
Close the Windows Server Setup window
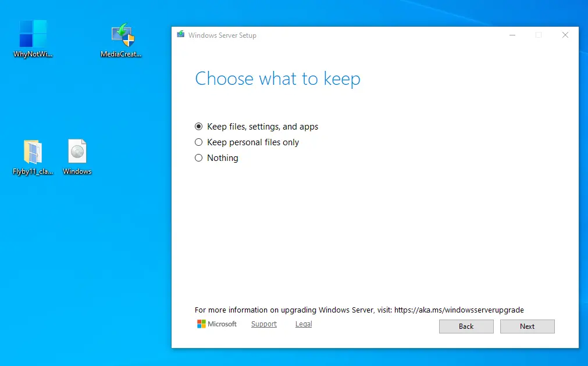[x=565, y=35]
